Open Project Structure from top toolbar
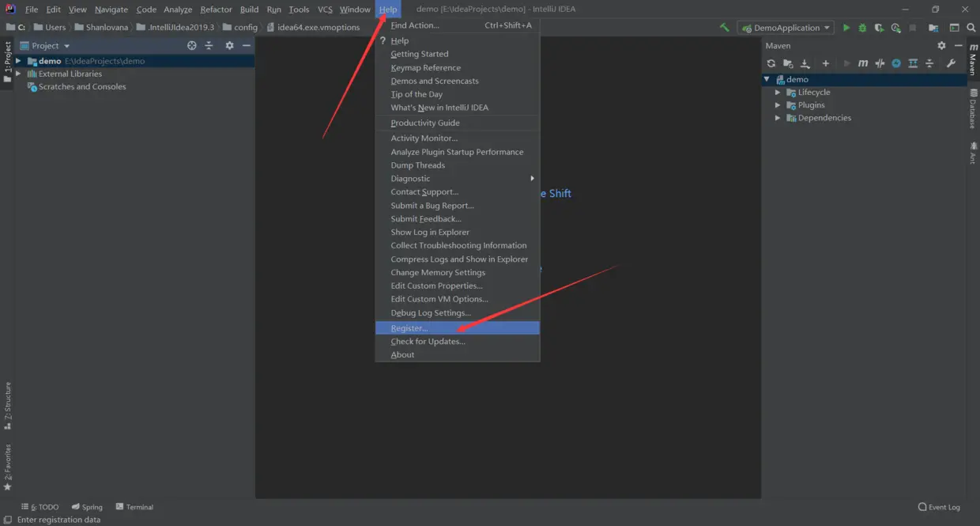This screenshot has height=526, width=980. click(933, 28)
